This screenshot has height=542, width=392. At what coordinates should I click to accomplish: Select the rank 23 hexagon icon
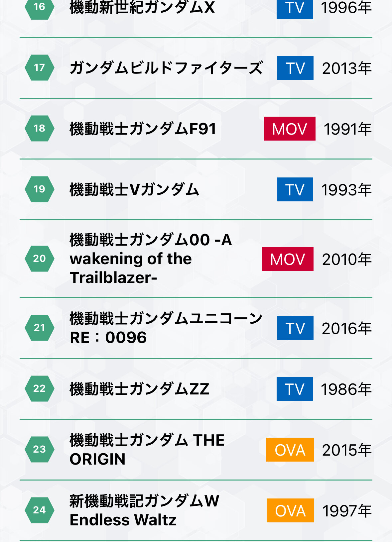(39, 449)
